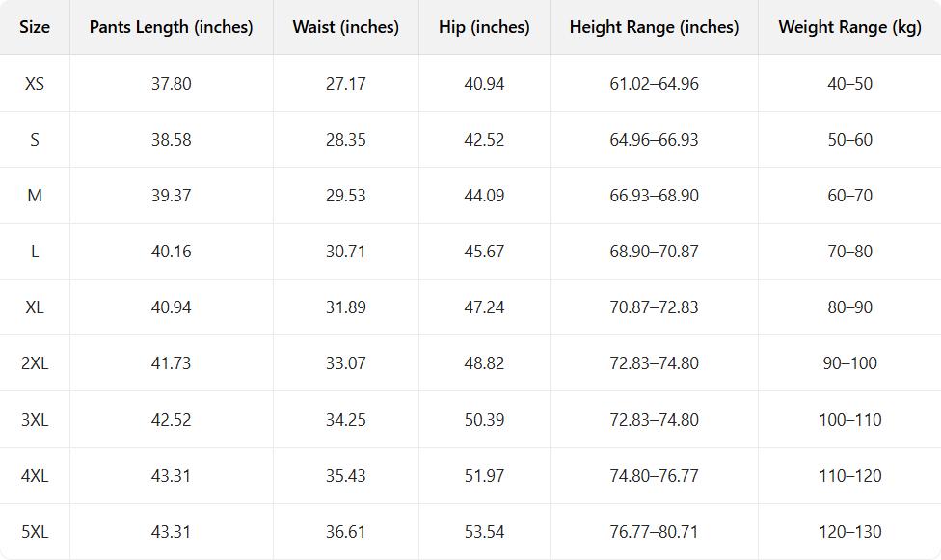Click weight range 100–110 in 3XL row
This screenshot has height=560, width=941.
(849, 420)
